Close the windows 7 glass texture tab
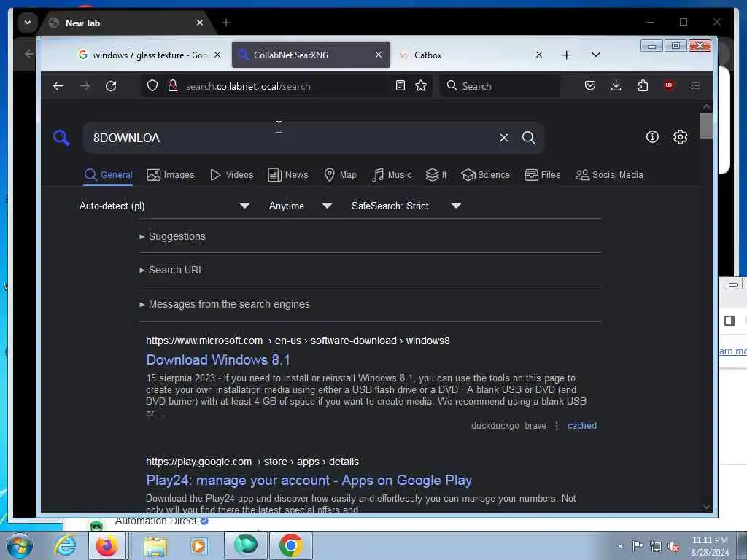Viewport: 747px width, 560px height. (217, 55)
